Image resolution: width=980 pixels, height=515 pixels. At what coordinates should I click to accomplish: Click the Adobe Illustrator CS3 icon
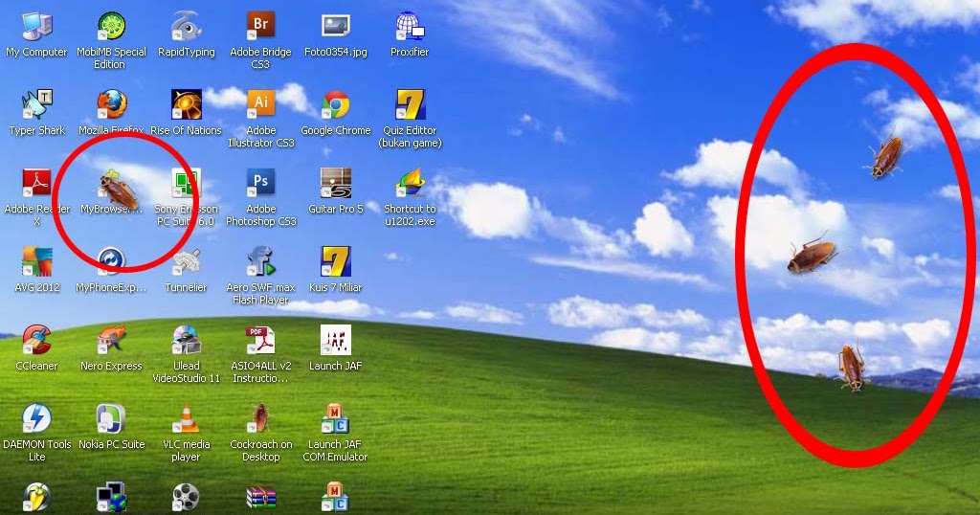[x=260, y=103]
